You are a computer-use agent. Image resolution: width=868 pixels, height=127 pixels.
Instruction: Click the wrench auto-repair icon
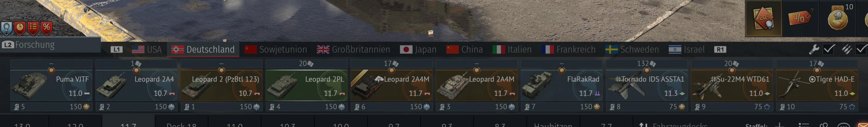(x=814, y=49)
